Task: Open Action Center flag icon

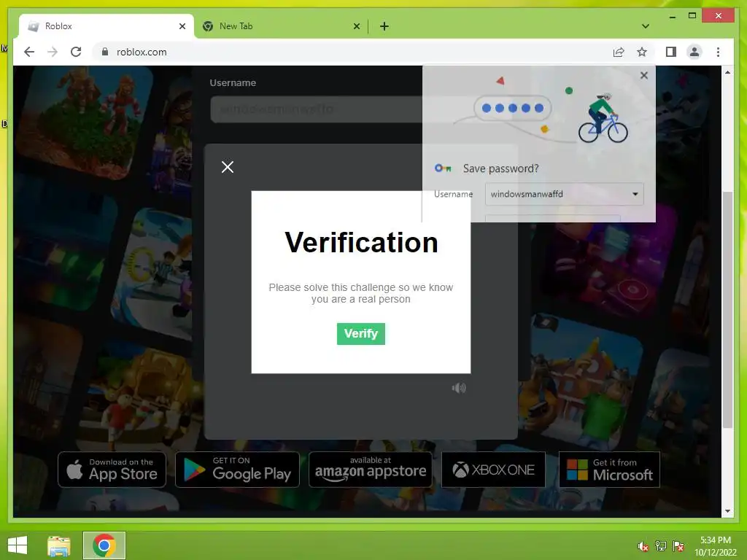Action: click(x=678, y=546)
